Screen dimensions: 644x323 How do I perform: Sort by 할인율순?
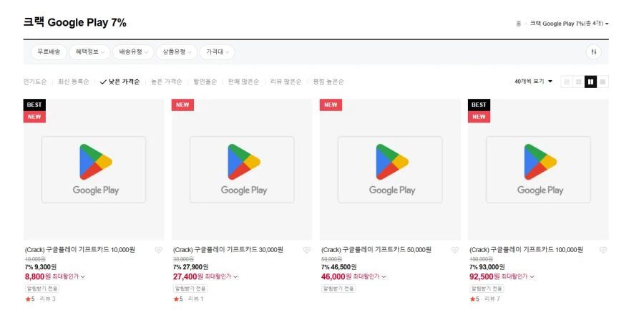coord(205,82)
